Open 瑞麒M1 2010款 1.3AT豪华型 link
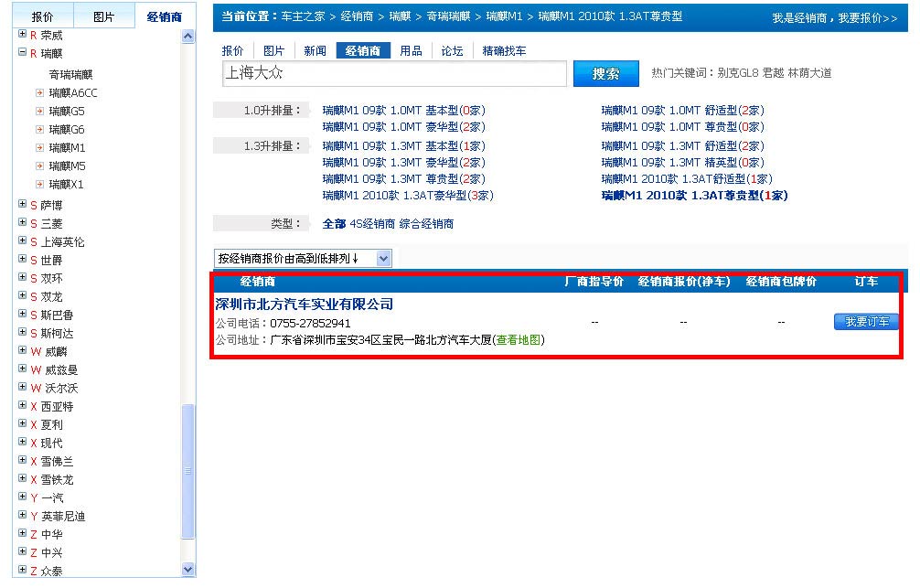The image size is (920, 588). (x=408, y=196)
